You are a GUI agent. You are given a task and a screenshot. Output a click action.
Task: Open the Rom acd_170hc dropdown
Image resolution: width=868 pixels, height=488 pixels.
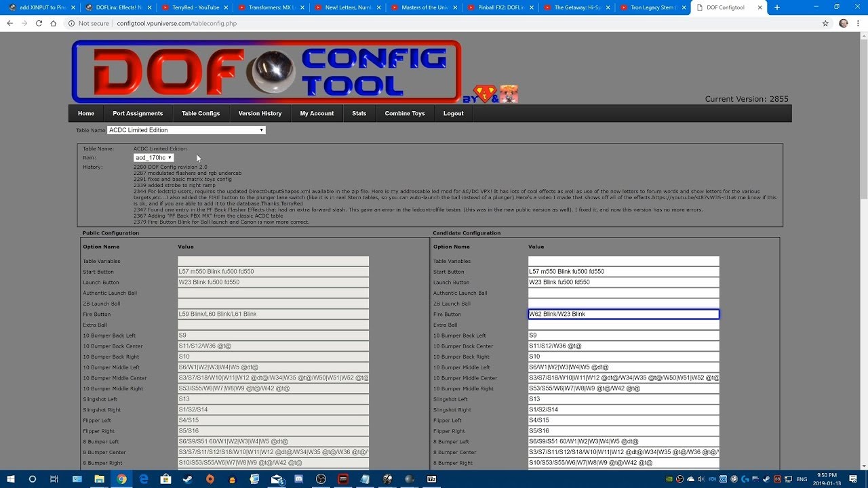pyautogui.click(x=153, y=158)
